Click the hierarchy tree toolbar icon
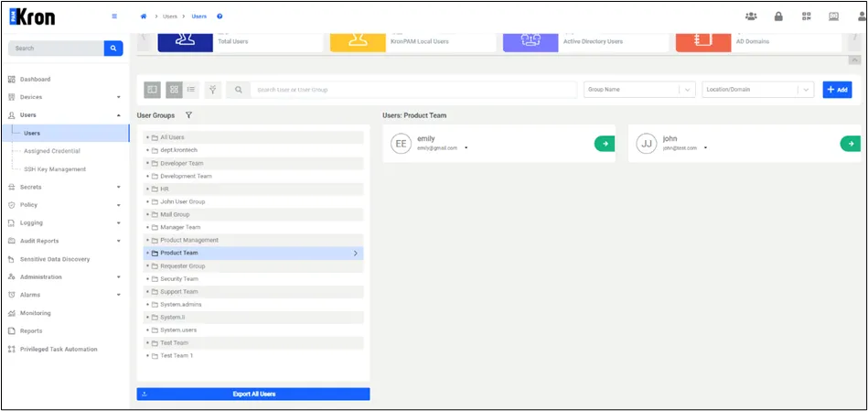 [212, 90]
